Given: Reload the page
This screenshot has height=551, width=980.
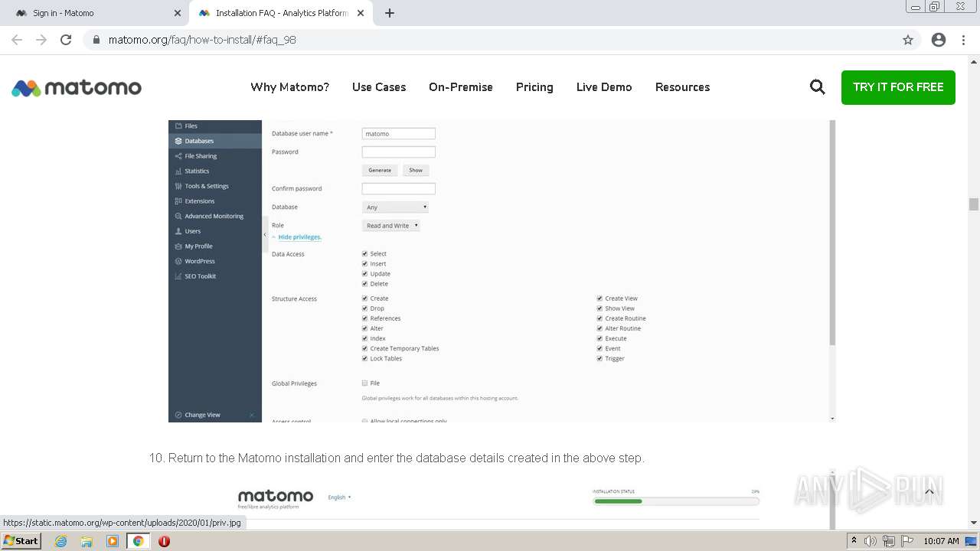Looking at the screenshot, I should (66, 40).
